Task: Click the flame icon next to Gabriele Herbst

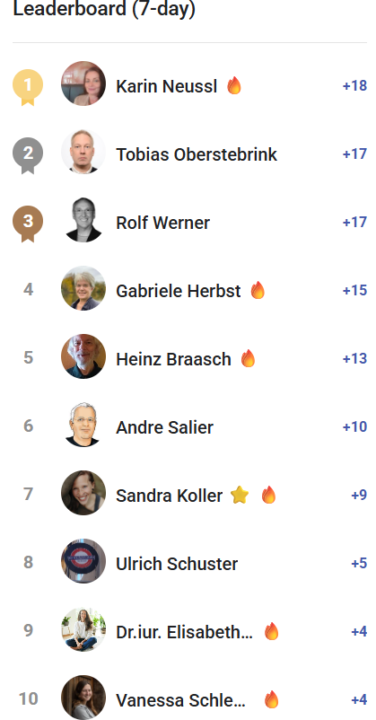Action: point(258,290)
